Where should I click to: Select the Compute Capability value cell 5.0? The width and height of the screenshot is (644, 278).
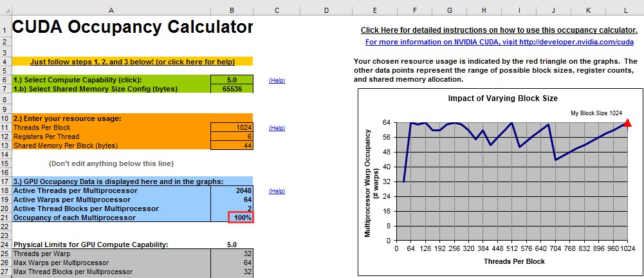[232, 80]
